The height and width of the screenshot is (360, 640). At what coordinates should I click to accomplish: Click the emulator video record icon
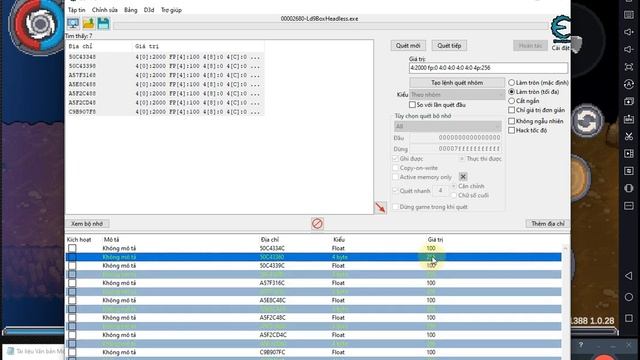[629, 153]
